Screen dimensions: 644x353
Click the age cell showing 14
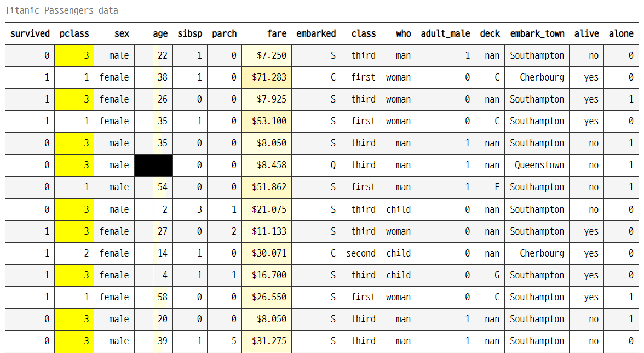(x=153, y=254)
